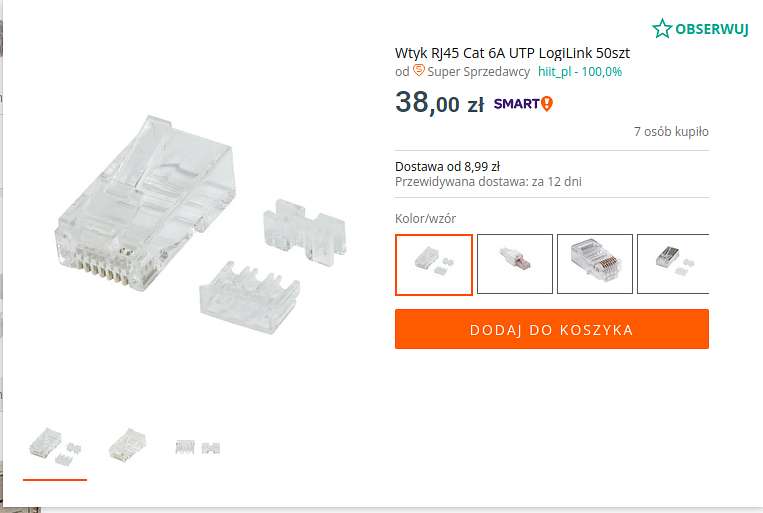Image resolution: width=763 pixels, height=513 pixels.
Task: Show second thumbnail of single plug
Action: click(x=127, y=445)
